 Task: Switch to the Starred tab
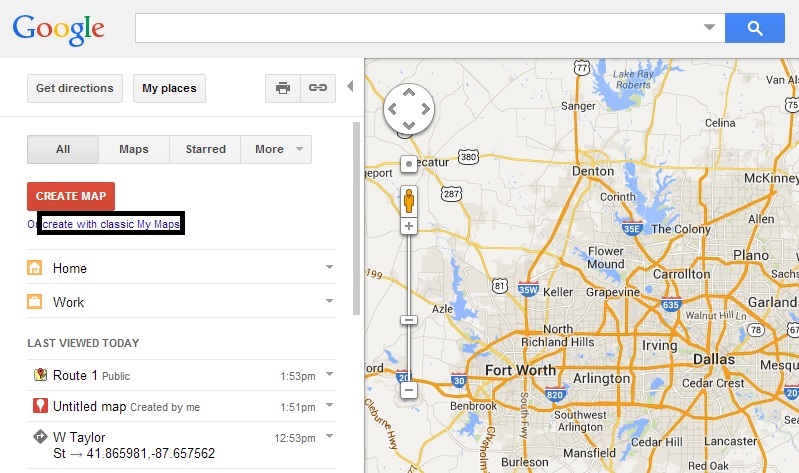[x=205, y=149]
